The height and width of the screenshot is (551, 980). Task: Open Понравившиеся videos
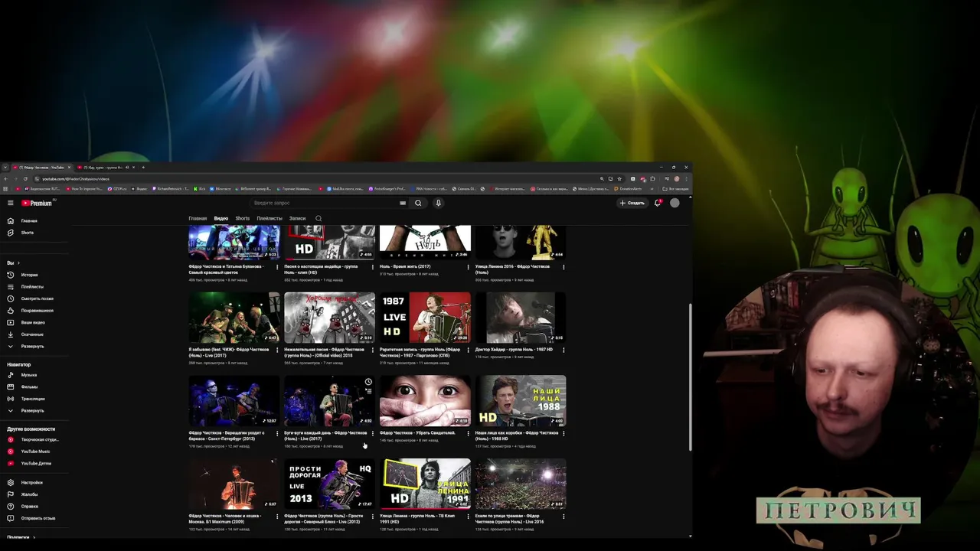(x=37, y=311)
